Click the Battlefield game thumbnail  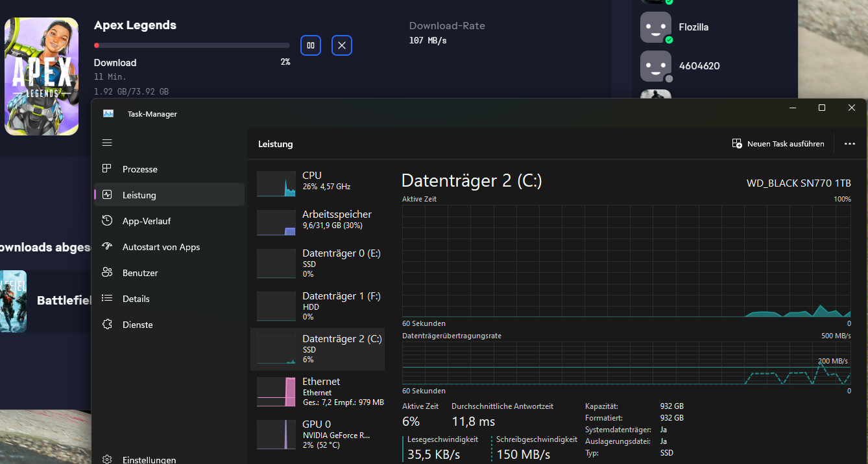13,301
